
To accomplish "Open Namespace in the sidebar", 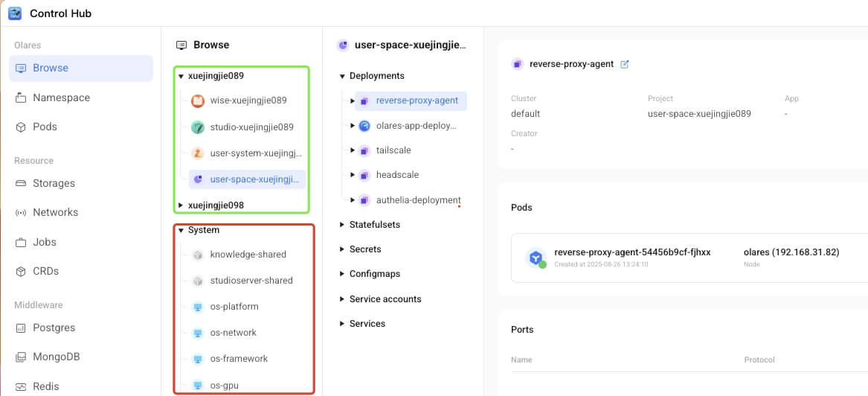I will pyautogui.click(x=61, y=98).
